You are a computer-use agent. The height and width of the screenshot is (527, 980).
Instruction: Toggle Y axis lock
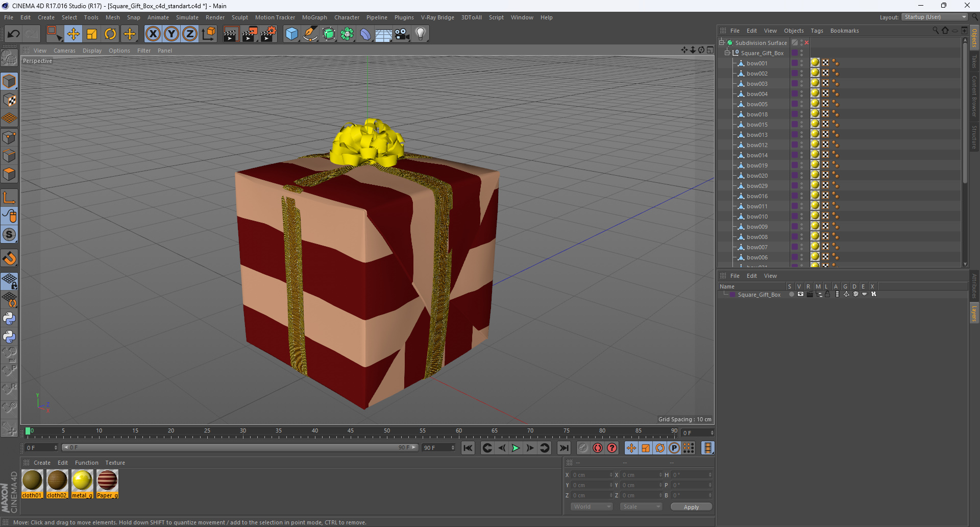tap(171, 34)
